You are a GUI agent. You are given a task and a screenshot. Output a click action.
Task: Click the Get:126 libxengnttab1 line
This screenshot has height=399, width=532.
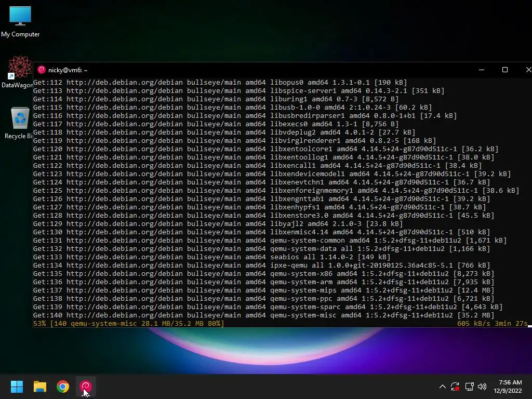[x=262, y=199]
